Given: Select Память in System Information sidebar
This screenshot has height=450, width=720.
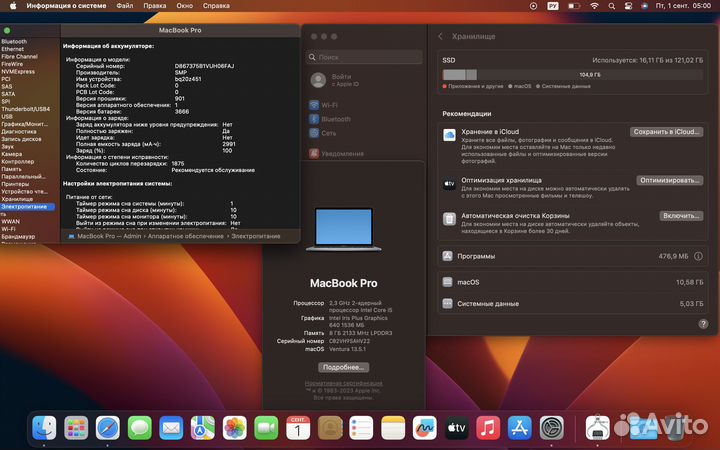Looking at the screenshot, I should [11, 169].
